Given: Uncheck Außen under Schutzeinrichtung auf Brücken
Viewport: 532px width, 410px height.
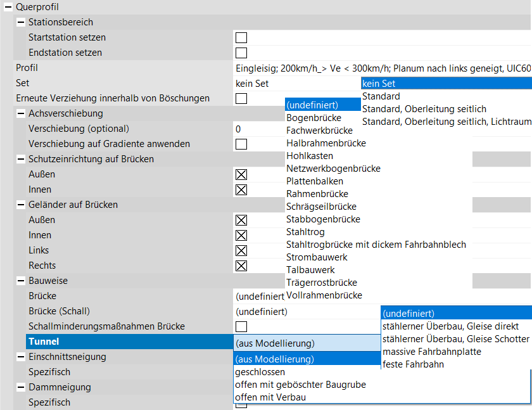Looking at the screenshot, I should [241, 174].
